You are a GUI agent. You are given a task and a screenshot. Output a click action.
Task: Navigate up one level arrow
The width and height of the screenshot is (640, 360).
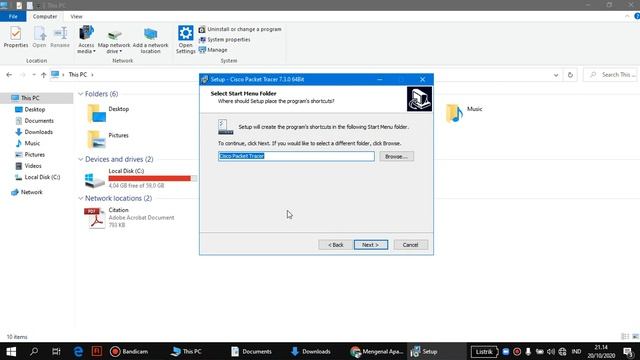[x=44, y=75]
